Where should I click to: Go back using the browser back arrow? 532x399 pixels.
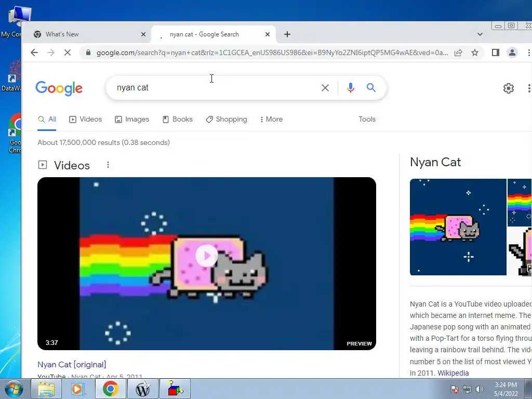click(x=34, y=52)
